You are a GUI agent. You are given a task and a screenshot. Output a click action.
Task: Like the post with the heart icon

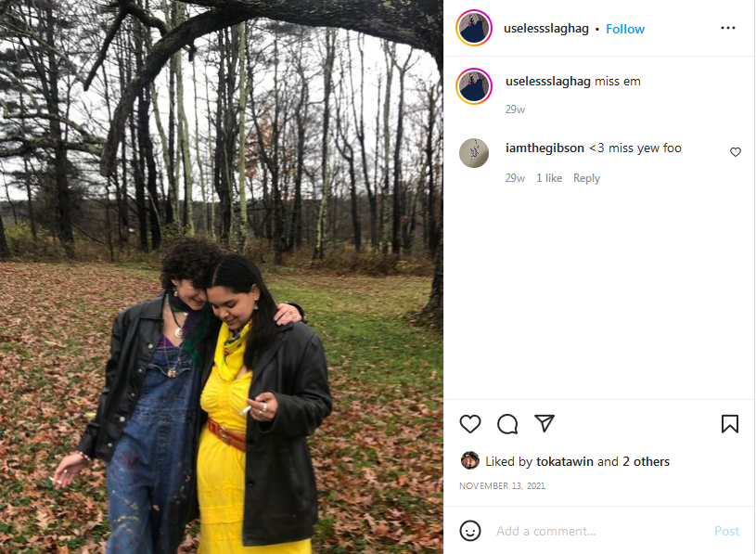pyautogui.click(x=469, y=424)
